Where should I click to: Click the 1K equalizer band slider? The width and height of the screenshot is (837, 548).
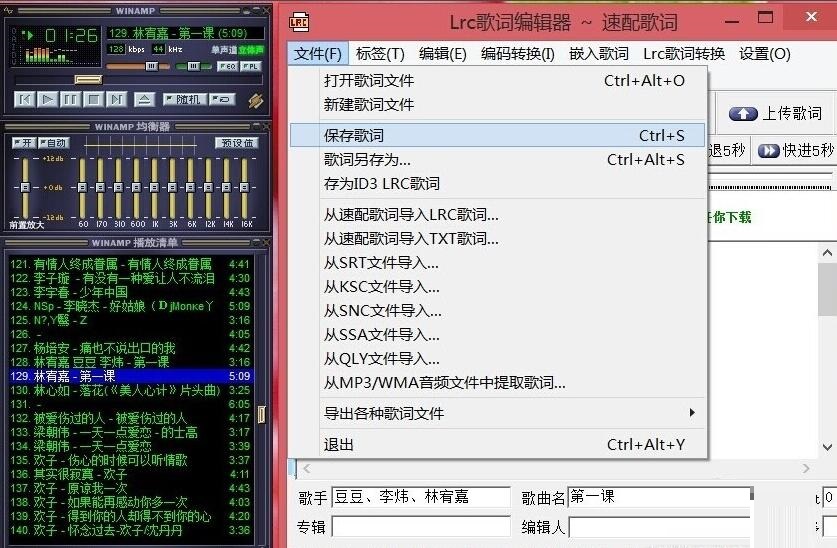pyautogui.click(x=154, y=187)
